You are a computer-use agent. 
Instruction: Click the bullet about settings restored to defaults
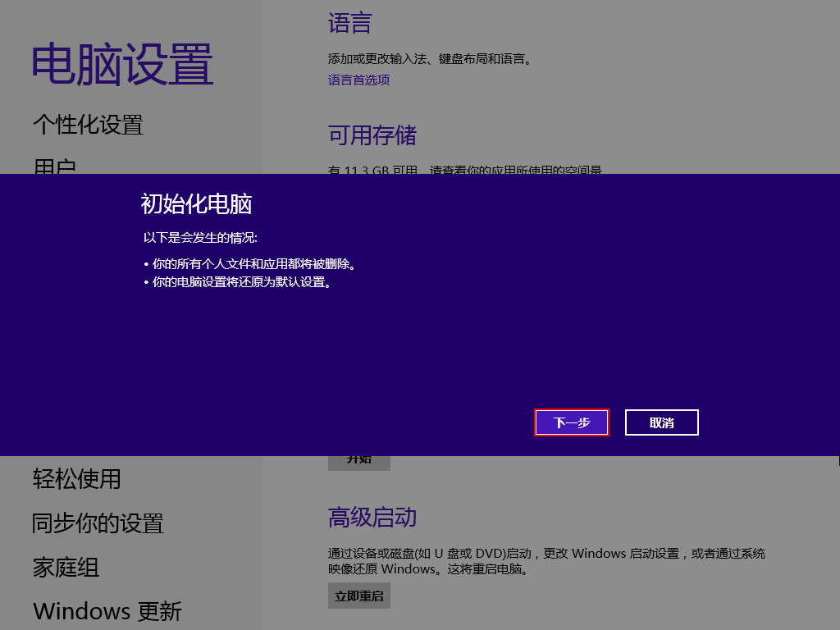point(242,282)
